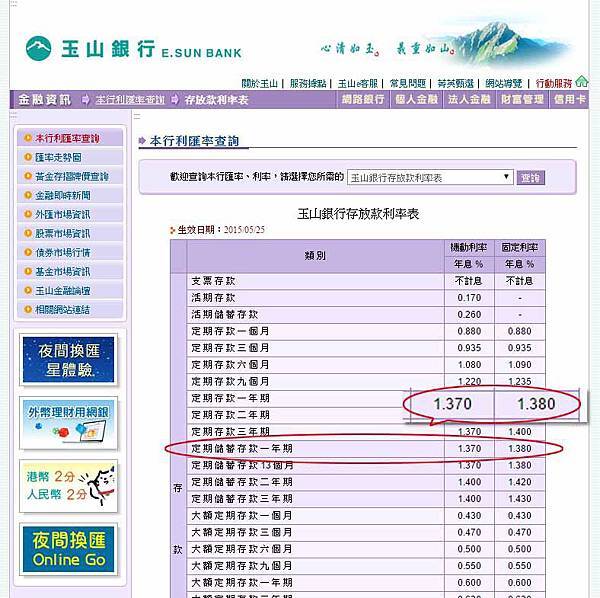Select 黃金存摺牌價查詢 in sidebar
The height and width of the screenshot is (598, 600).
point(70,176)
